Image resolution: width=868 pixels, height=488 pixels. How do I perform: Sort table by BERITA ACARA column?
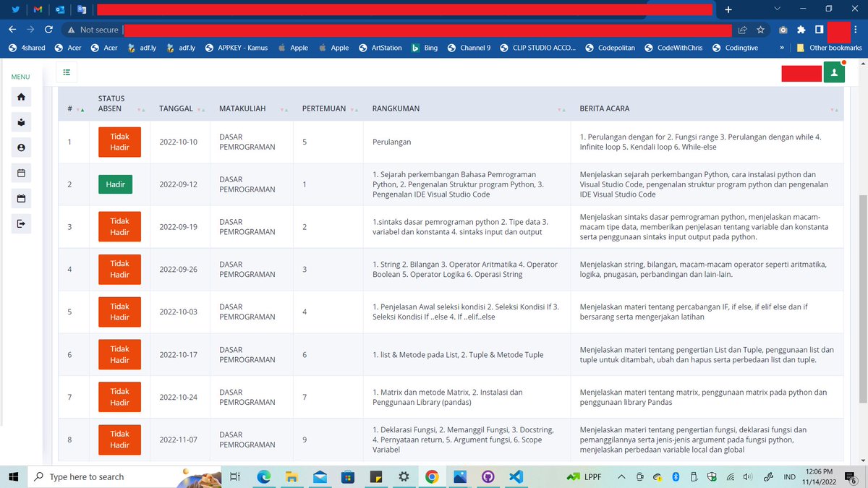[x=708, y=108]
